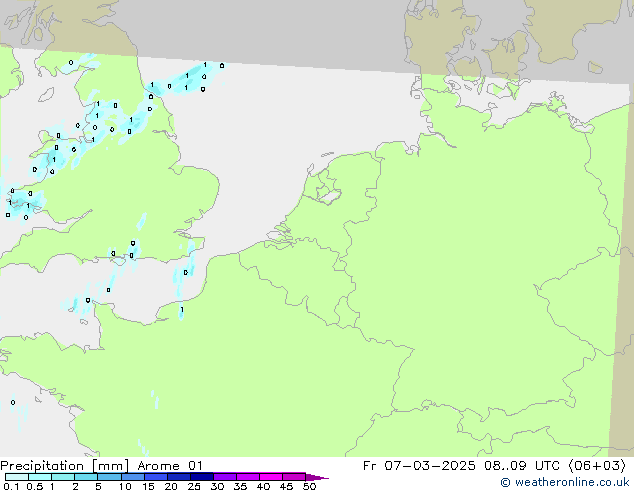Select the dark blue 20 mm legend swatch
This screenshot has height=490, width=634.
[x=178, y=477]
